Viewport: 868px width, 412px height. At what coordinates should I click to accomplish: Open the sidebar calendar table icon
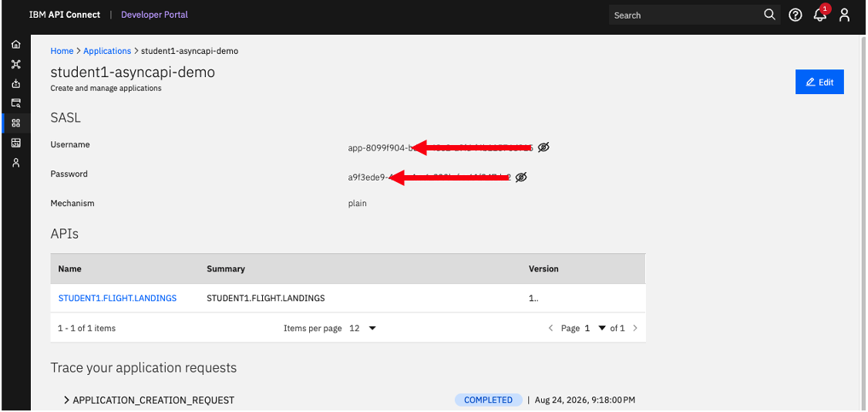(15, 143)
